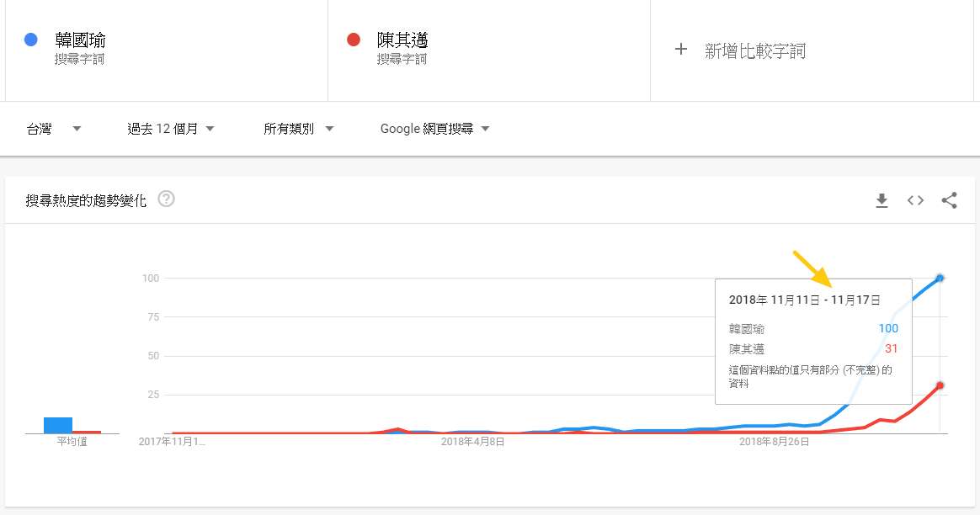This screenshot has height=515, width=980.
Task: Expand the 過去 12 個月 time range dropdown
Action: 171,129
